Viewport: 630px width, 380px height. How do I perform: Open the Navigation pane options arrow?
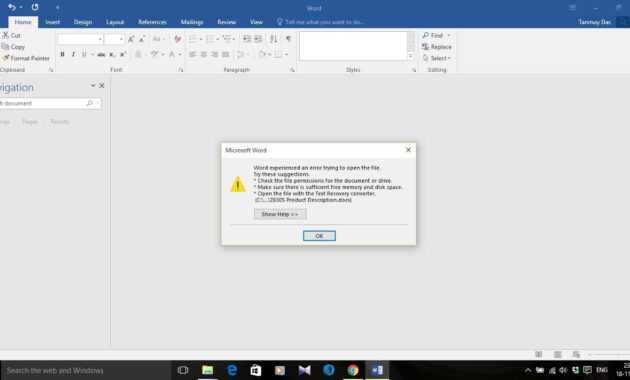93,86
